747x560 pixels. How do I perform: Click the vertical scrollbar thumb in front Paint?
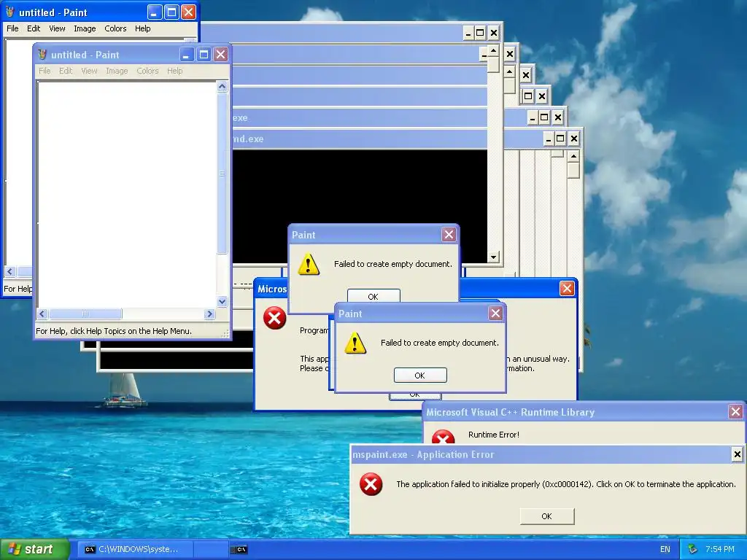[x=222, y=174]
